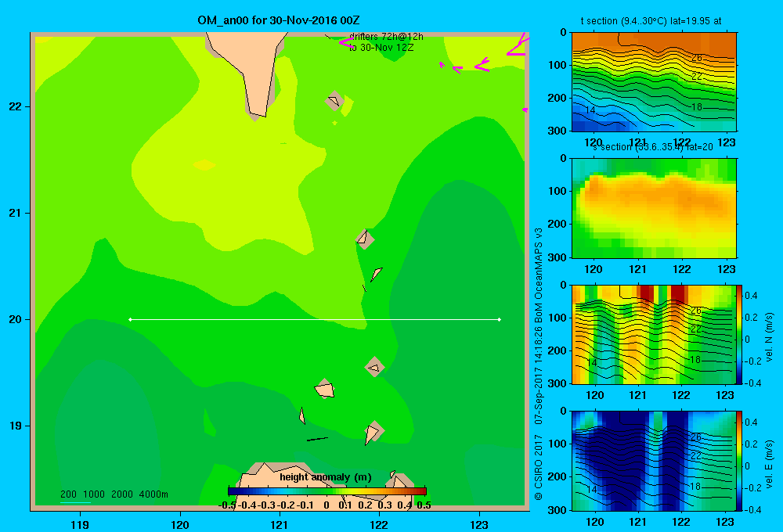783x532 pixels.
Task: Click the 0.4 tick on vel. E colorbar
Action: 751,422
